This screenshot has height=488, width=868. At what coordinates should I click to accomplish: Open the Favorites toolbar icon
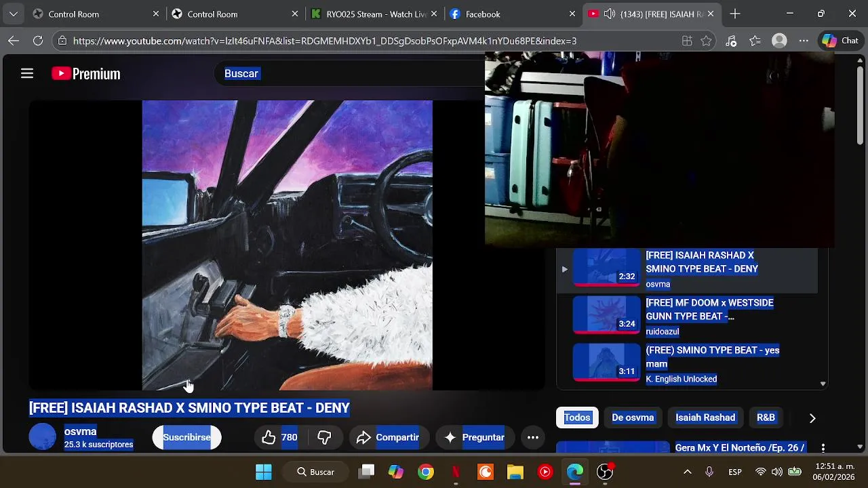pos(755,41)
